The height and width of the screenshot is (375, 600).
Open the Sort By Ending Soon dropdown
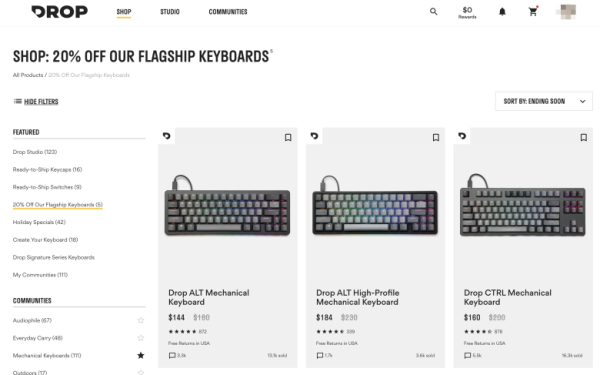[544, 101]
